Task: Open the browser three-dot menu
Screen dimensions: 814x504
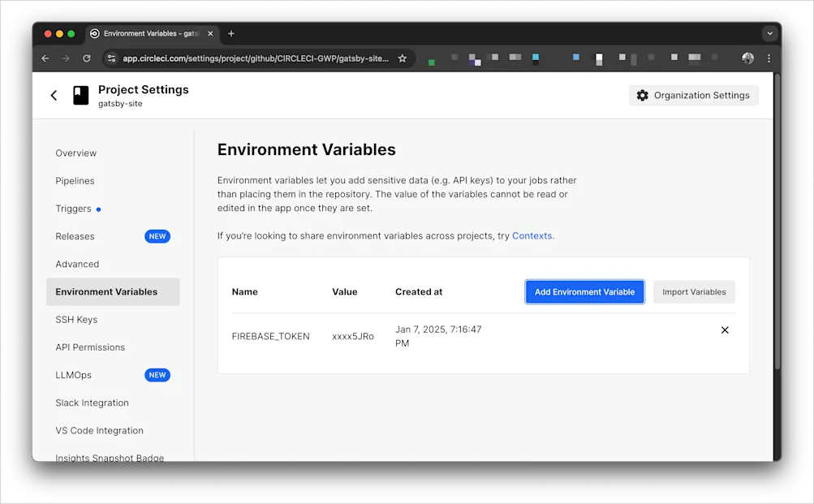Action: coord(768,58)
